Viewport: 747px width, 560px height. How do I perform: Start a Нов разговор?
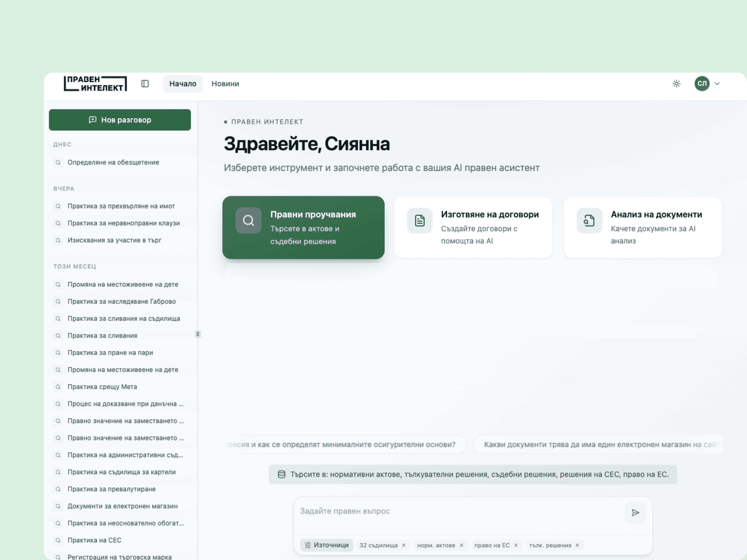point(120,120)
